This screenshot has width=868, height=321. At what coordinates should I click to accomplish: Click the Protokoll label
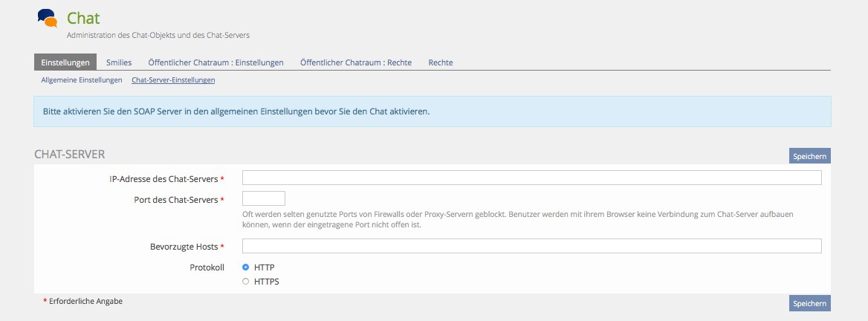pos(207,267)
